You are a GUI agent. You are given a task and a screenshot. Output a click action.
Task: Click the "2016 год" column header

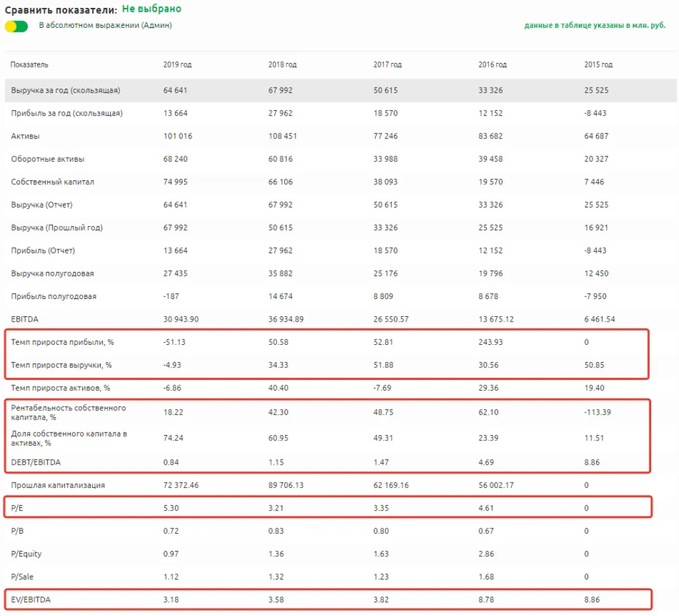[x=492, y=64]
